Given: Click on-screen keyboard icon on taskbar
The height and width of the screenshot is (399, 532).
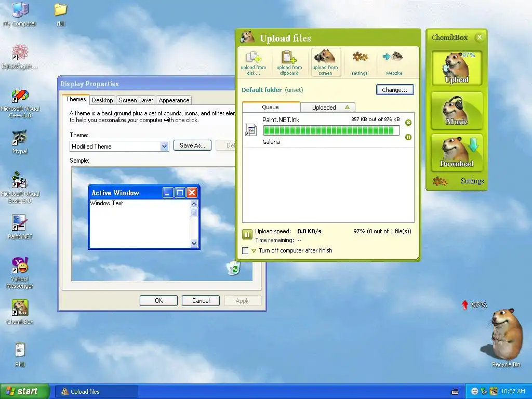Looking at the screenshot, I should 455,392.
